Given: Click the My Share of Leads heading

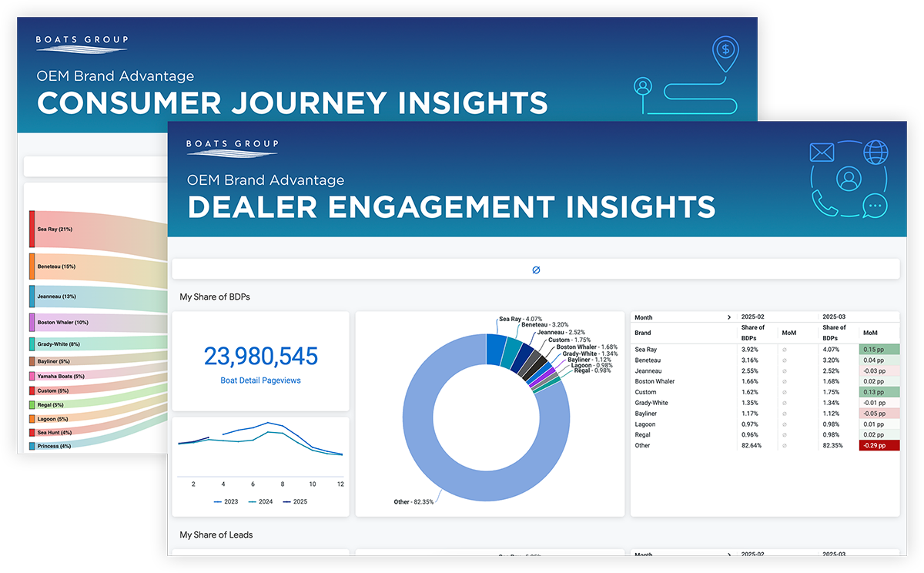Looking at the screenshot, I should 216,534.
